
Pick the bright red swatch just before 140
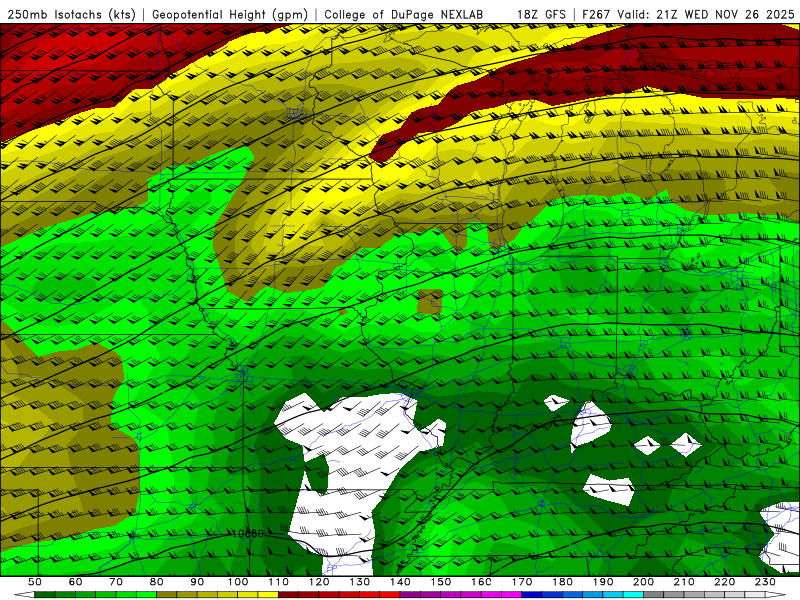point(390,595)
